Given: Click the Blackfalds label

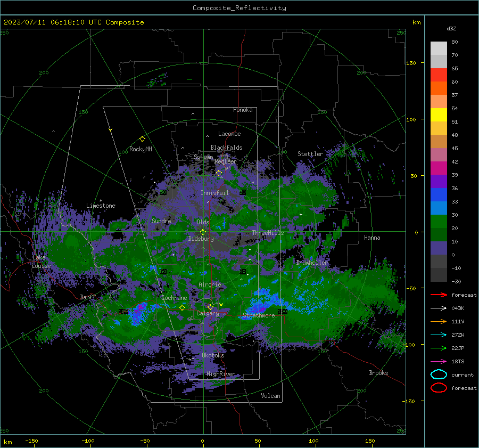Looking at the screenshot, I should 226,148.
